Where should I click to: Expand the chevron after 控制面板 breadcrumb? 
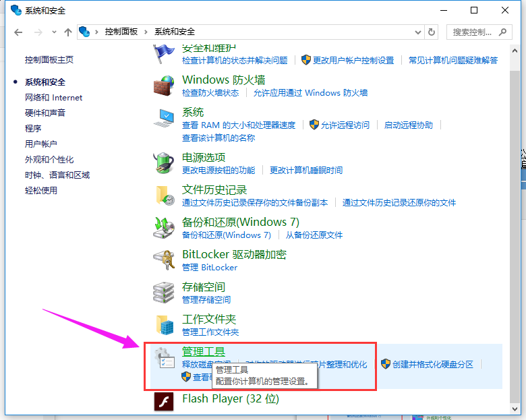click(146, 32)
